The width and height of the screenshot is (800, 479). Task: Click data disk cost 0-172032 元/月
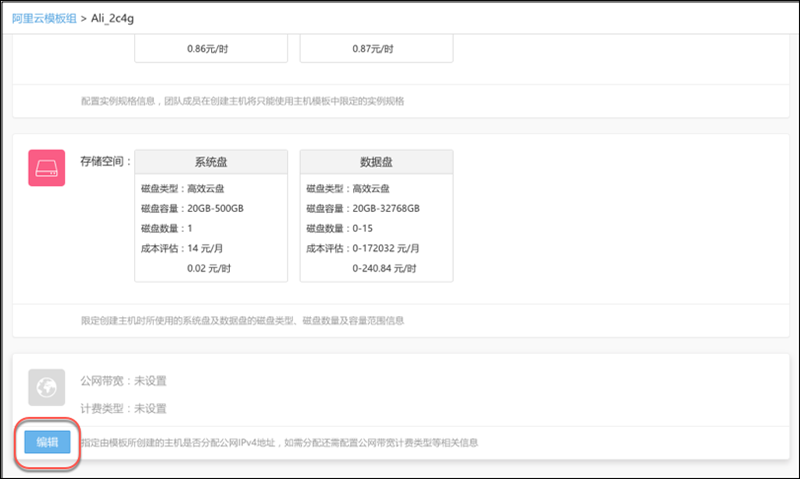click(x=362, y=248)
